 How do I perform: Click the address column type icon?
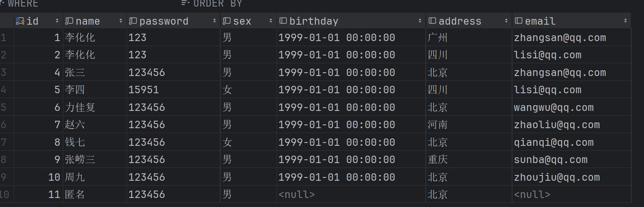tap(432, 21)
